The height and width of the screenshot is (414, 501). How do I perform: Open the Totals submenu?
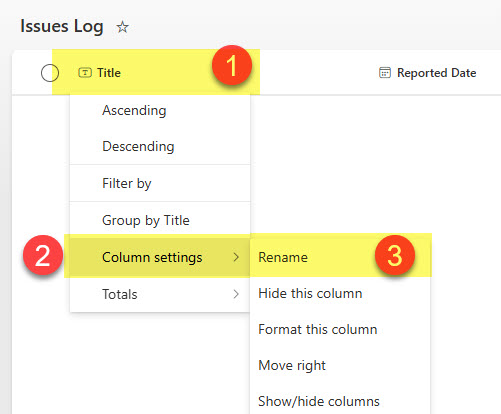point(160,294)
